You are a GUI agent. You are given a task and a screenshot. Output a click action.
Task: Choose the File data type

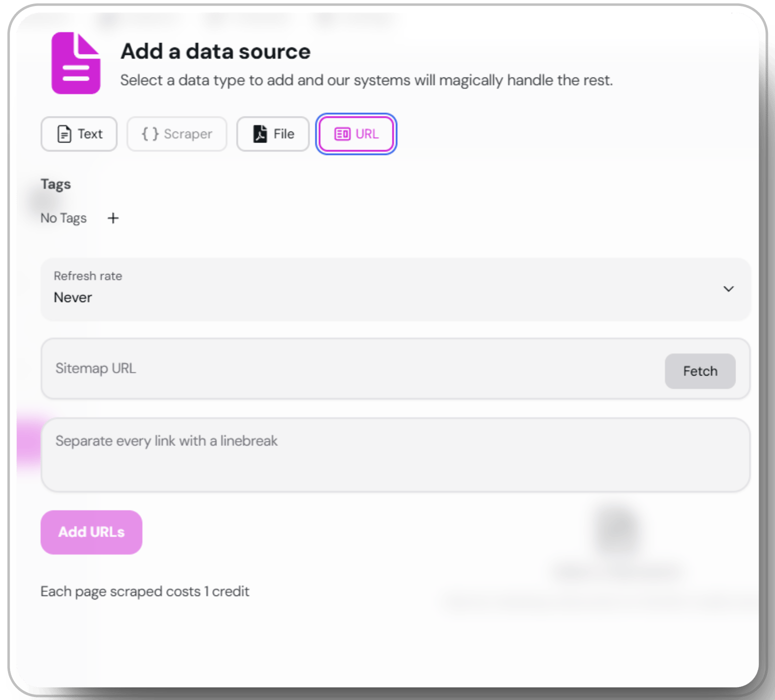coord(273,134)
